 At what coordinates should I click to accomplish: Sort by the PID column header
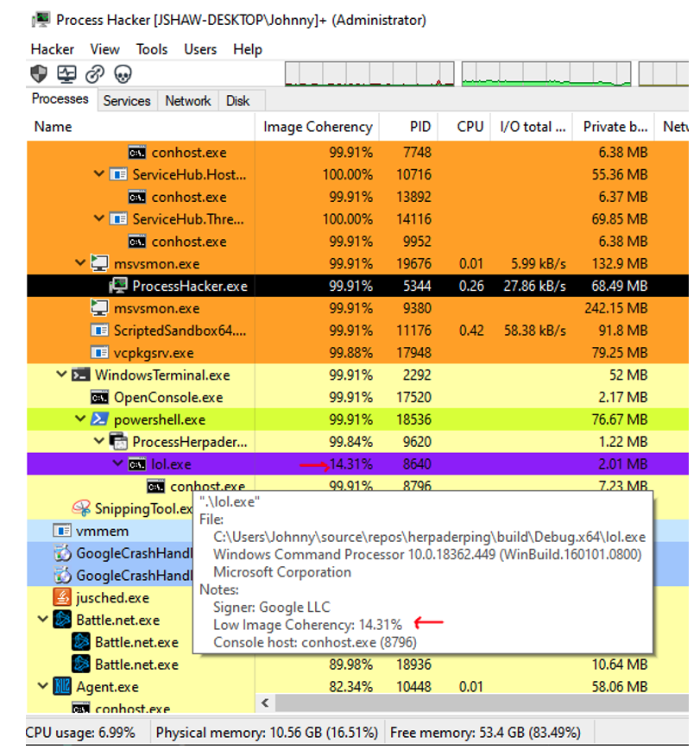click(x=408, y=127)
